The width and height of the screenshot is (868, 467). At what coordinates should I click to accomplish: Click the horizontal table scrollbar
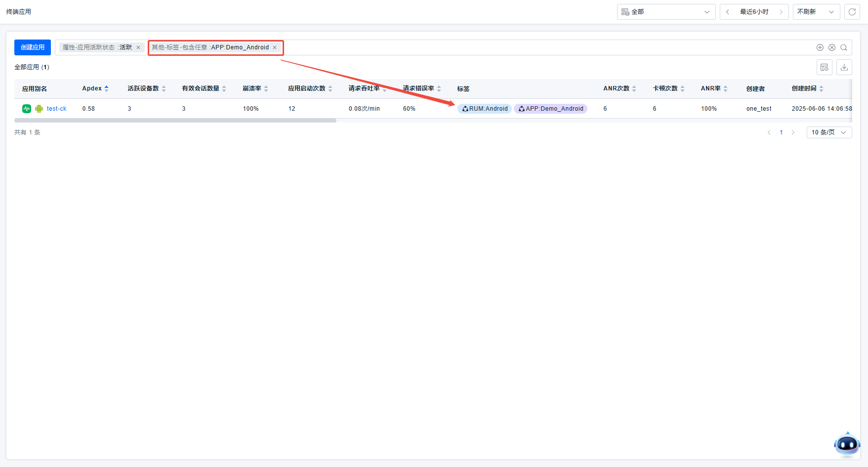[175, 121]
